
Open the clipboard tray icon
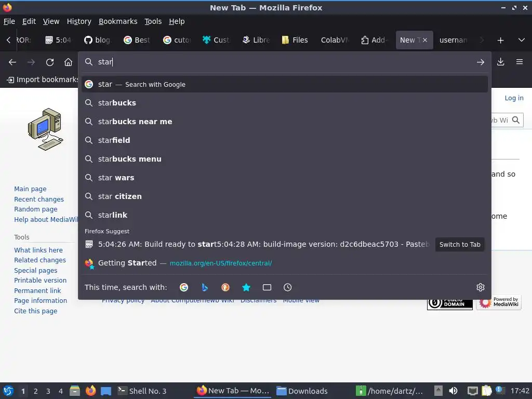486,391
